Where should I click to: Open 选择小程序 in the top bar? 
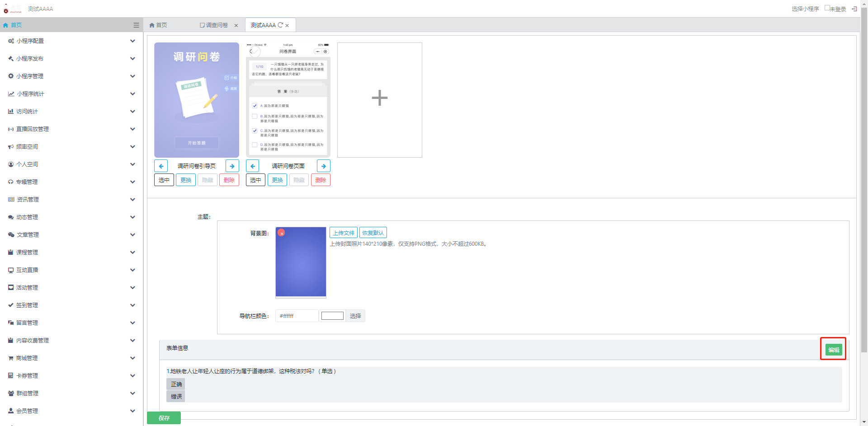[805, 9]
